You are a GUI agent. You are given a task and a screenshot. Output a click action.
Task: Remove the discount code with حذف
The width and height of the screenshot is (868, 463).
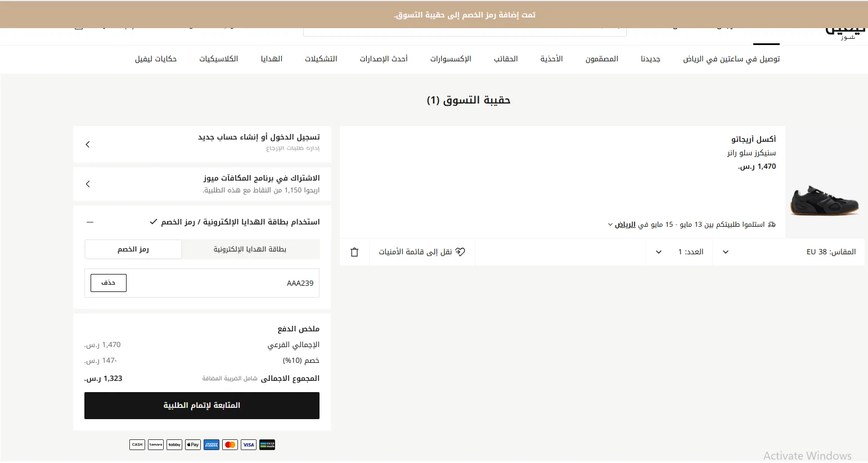point(109,283)
